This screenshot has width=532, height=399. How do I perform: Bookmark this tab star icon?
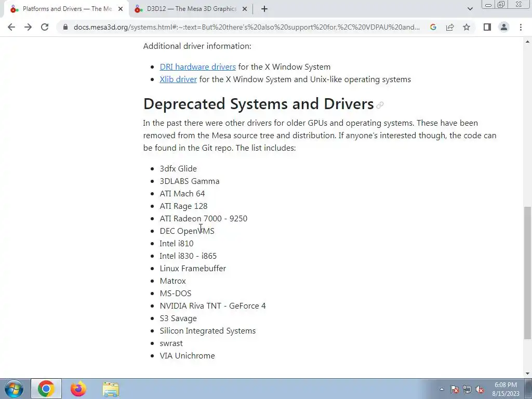pos(467,27)
